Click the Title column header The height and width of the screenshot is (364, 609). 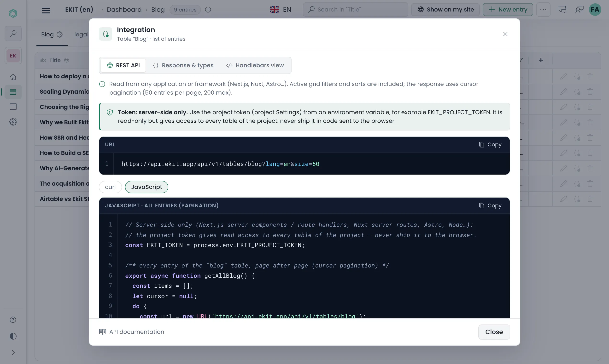pyautogui.click(x=55, y=60)
